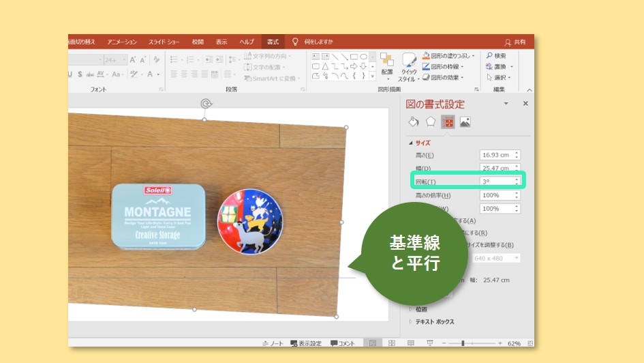The image size is (644, 363).
Task: Open Replace (置換) dropdown
Action: [x=500, y=67]
